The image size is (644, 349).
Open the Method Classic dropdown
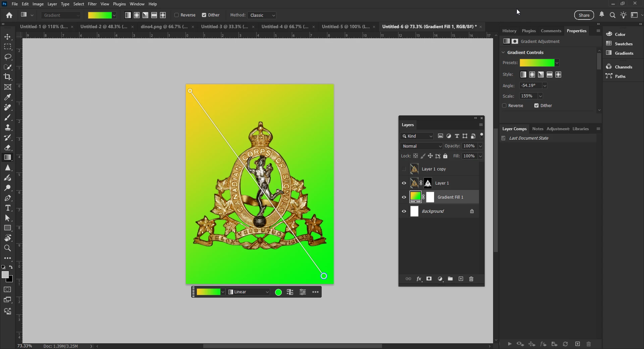[262, 15]
